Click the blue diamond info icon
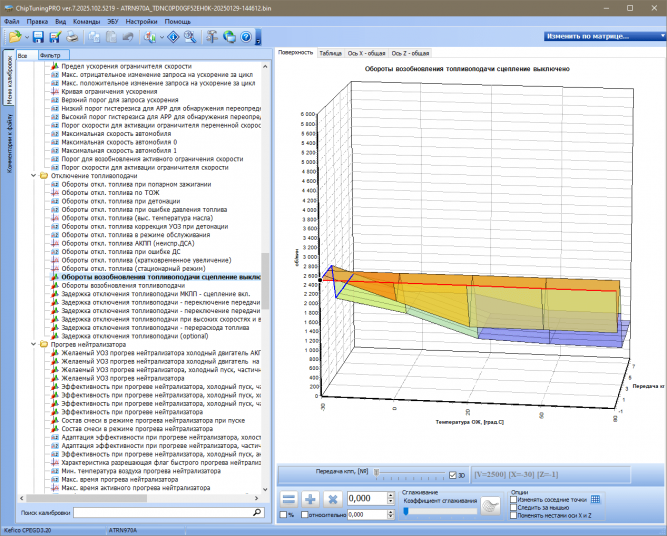 (173, 37)
